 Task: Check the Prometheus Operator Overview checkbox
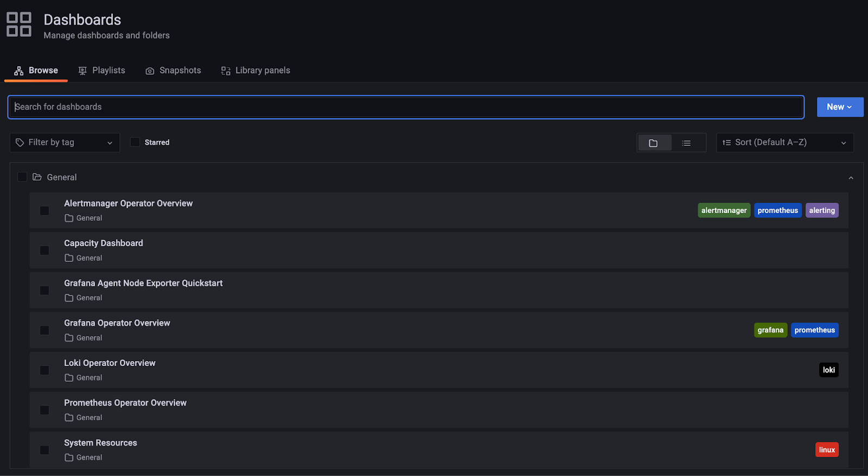click(44, 410)
